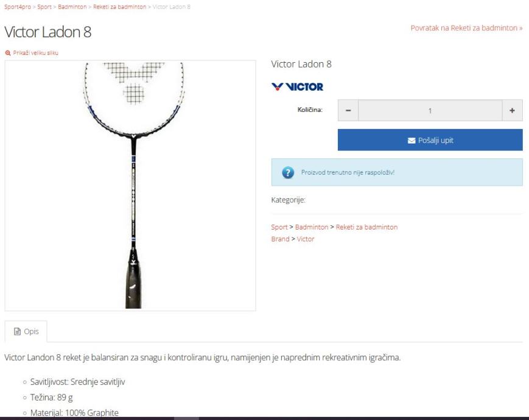The height and width of the screenshot is (420, 529).
Task: Open the Victor racket product image
Action: point(130,186)
